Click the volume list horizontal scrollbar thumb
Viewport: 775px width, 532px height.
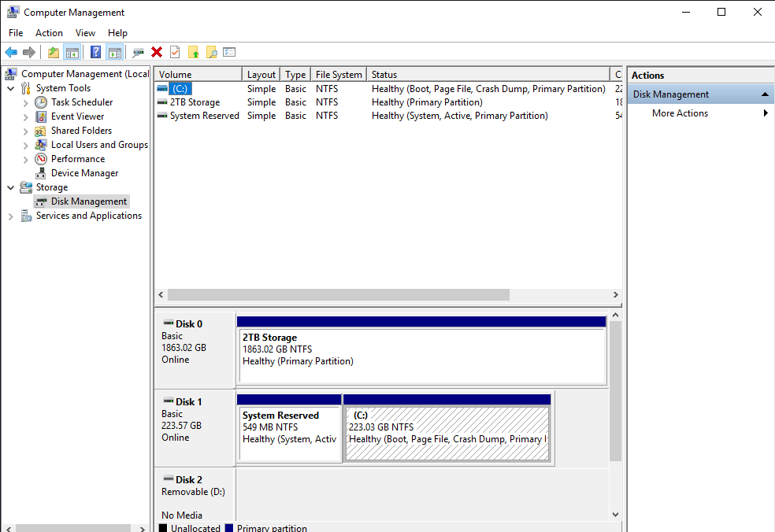(x=339, y=295)
